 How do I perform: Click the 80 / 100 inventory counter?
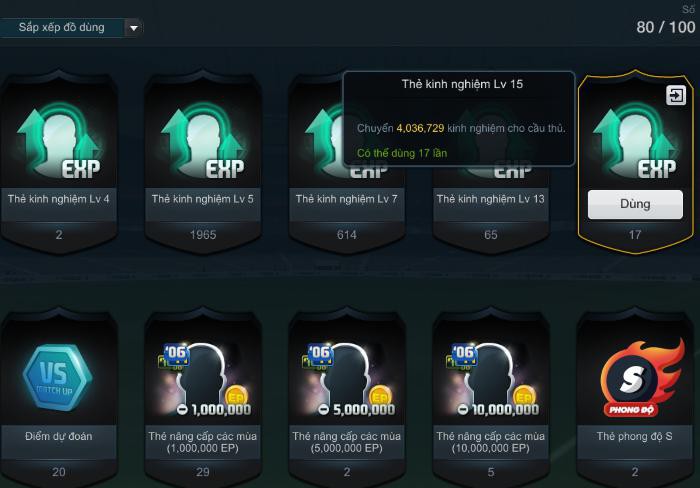tap(666, 27)
